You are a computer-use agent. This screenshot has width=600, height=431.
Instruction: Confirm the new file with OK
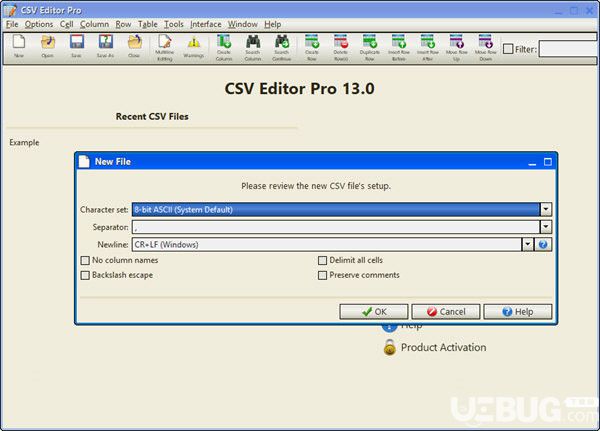[374, 312]
